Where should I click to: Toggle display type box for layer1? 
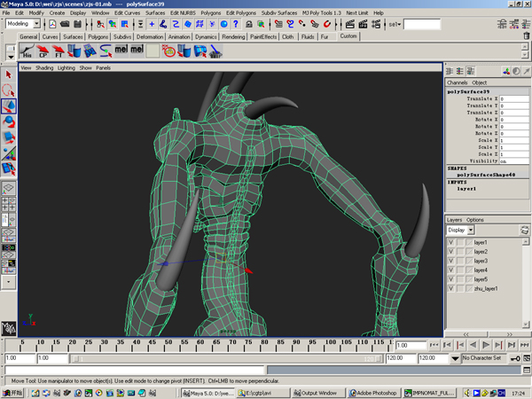[x=460, y=242]
